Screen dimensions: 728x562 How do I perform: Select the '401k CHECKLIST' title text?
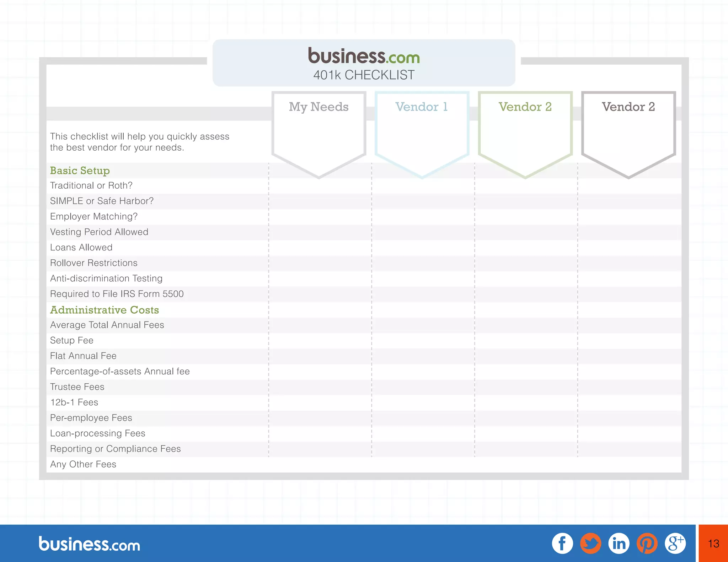[x=364, y=75]
